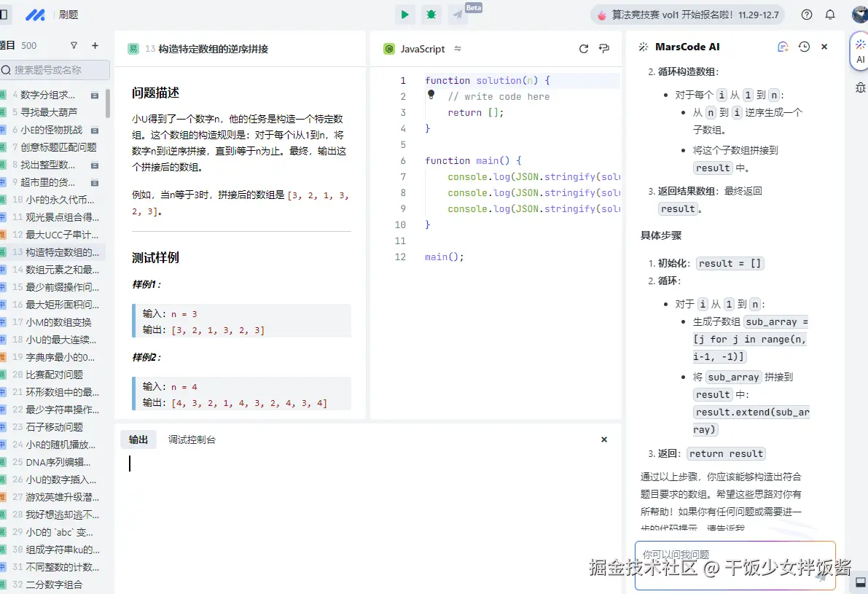Click code line 3 'return [];'
The width and height of the screenshot is (868, 594).
(475, 112)
